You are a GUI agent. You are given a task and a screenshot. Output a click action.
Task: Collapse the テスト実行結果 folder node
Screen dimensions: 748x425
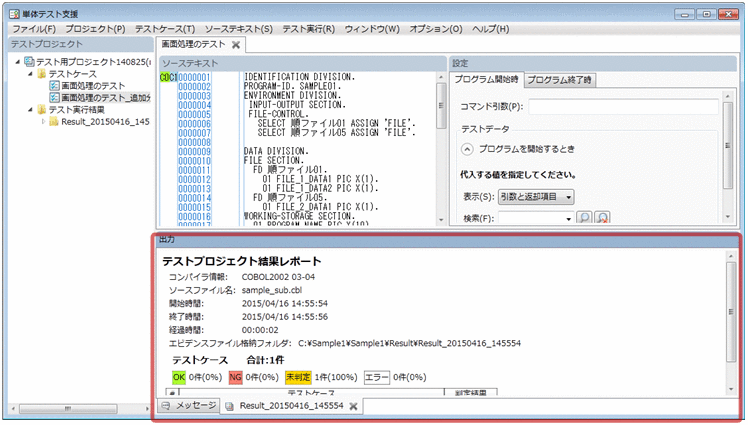point(30,110)
